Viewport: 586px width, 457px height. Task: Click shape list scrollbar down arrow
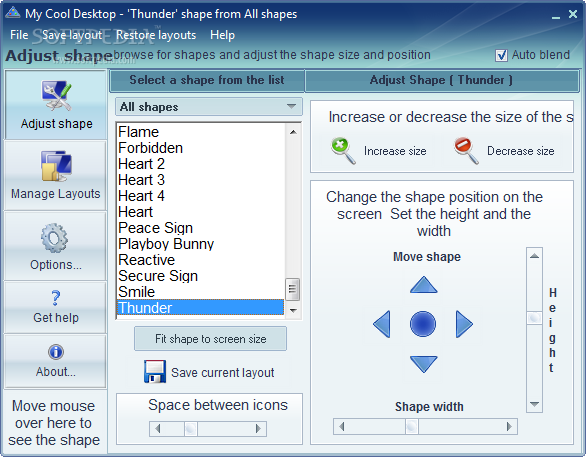pyautogui.click(x=293, y=310)
